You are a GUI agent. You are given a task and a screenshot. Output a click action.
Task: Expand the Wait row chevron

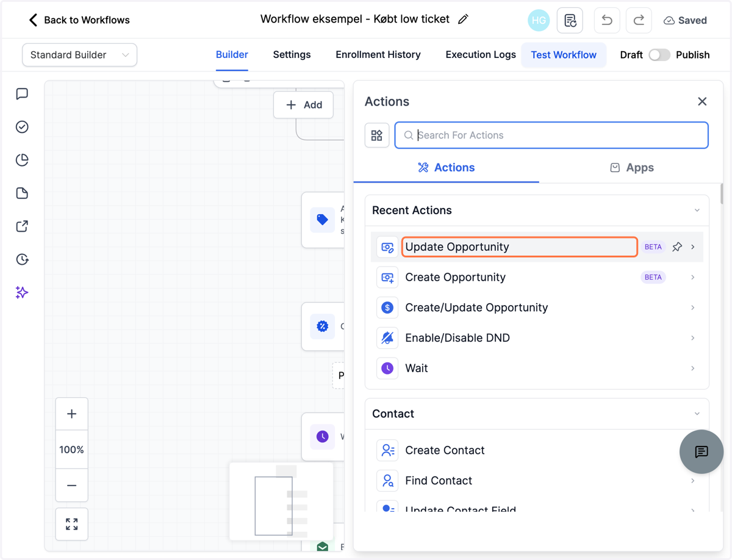pyautogui.click(x=693, y=368)
